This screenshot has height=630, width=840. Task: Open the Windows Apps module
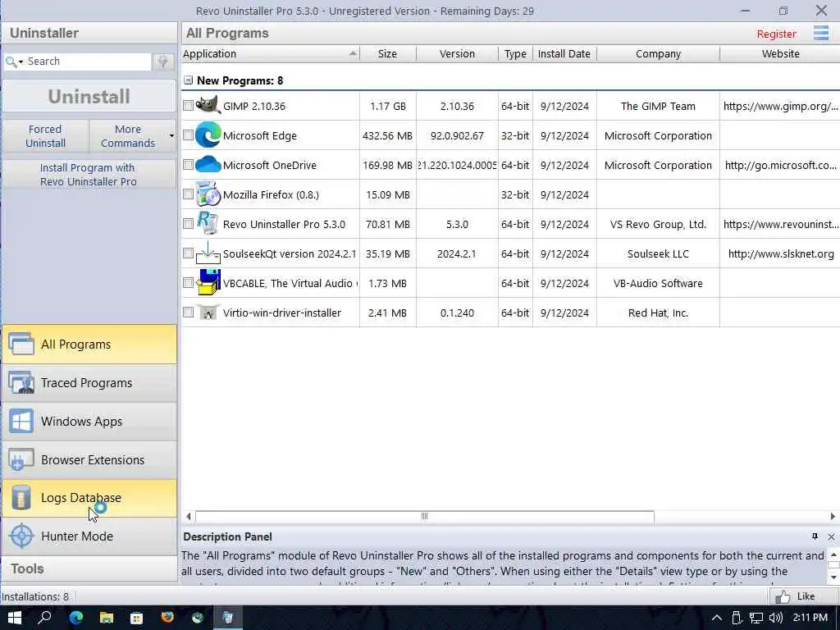(x=89, y=421)
